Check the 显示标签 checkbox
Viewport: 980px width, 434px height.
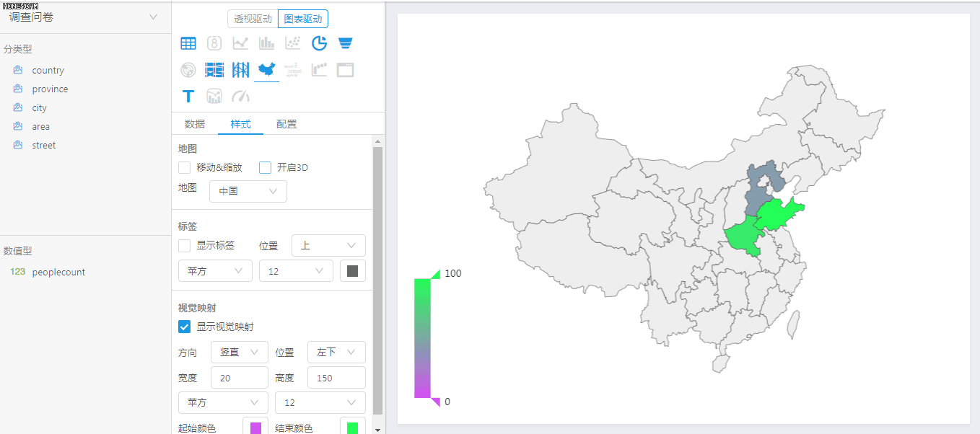(185, 245)
